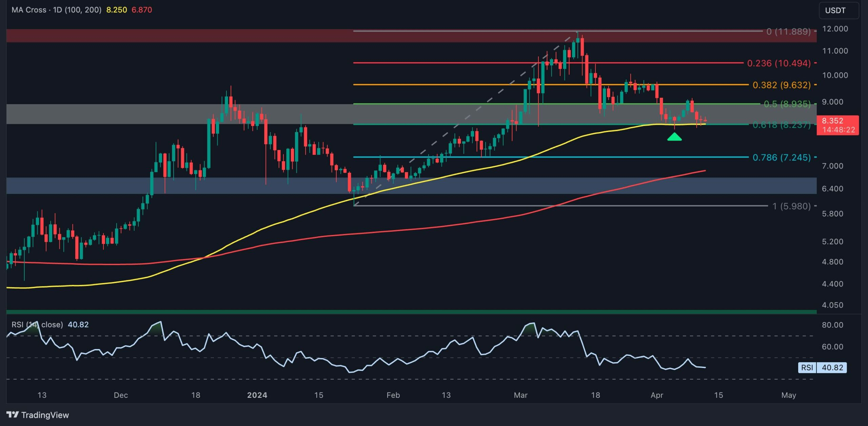This screenshot has height=426, width=868.
Task: Click the 7.000 price axis label
Action: pyautogui.click(x=832, y=166)
